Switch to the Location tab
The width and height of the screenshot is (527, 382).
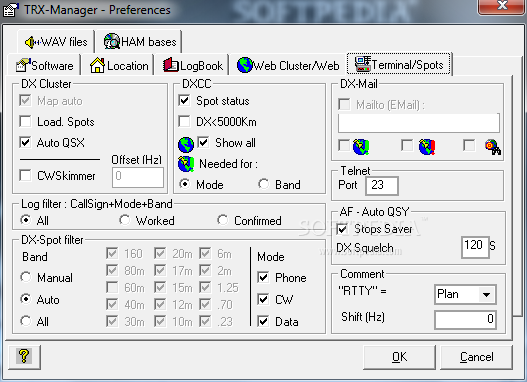[x=119, y=65]
